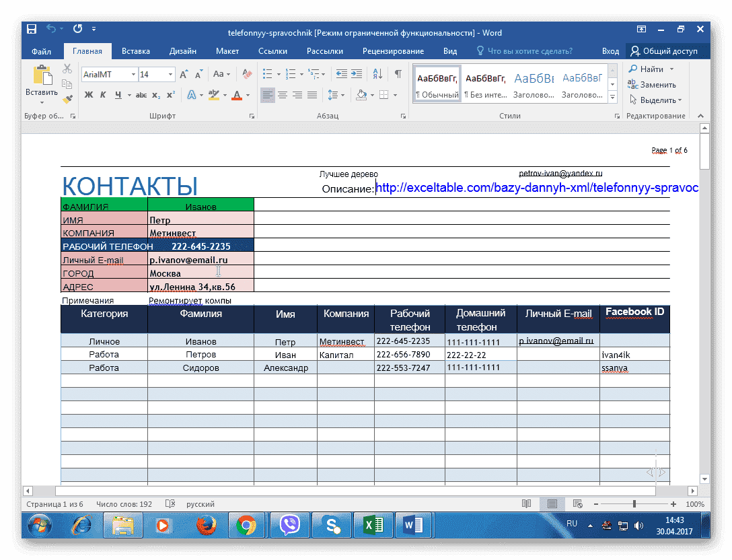This screenshot has width=732, height=560.
Task: Clear all formatting with the eraser icon
Action: pyautogui.click(x=247, y=74)
